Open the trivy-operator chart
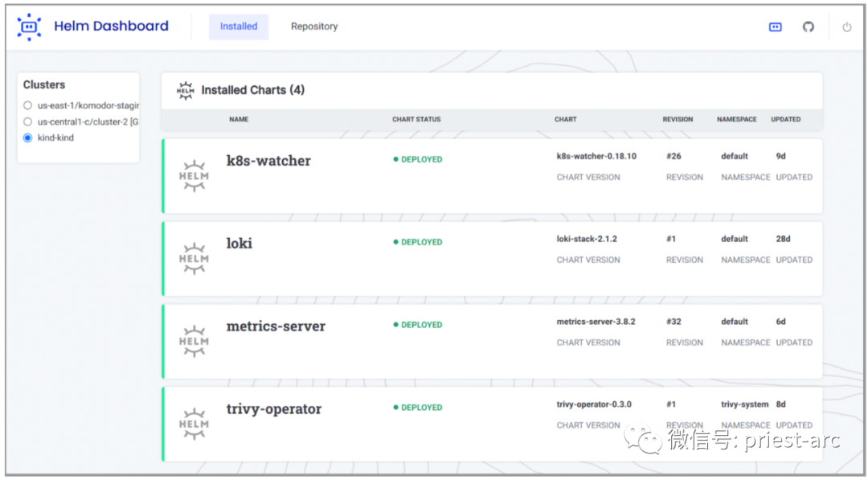This screenshot has width=868, height=480. click(273, 409)
